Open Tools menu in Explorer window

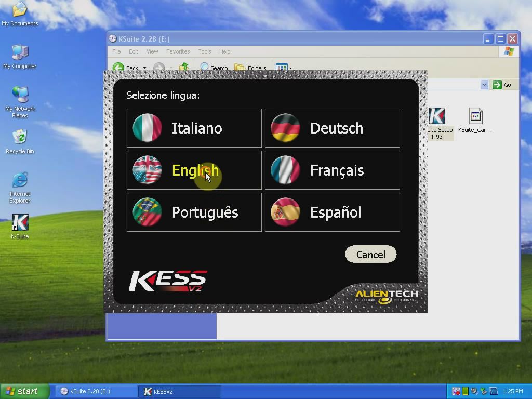point(205,51)
